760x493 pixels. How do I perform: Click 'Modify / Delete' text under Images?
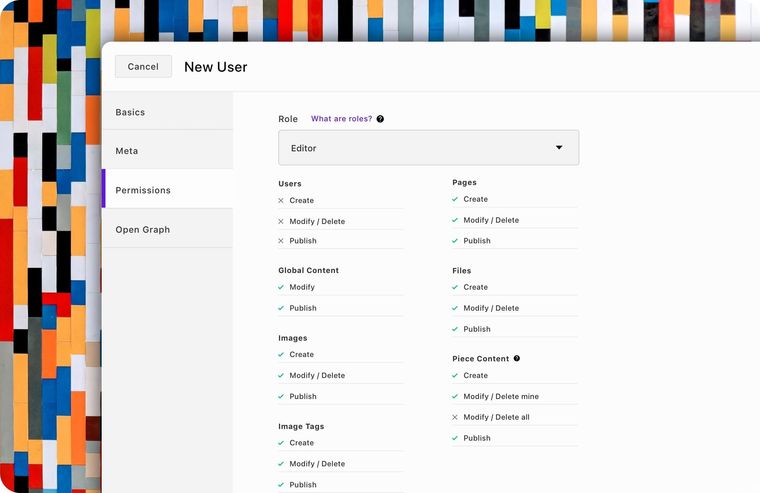click(x=317, y=375)
